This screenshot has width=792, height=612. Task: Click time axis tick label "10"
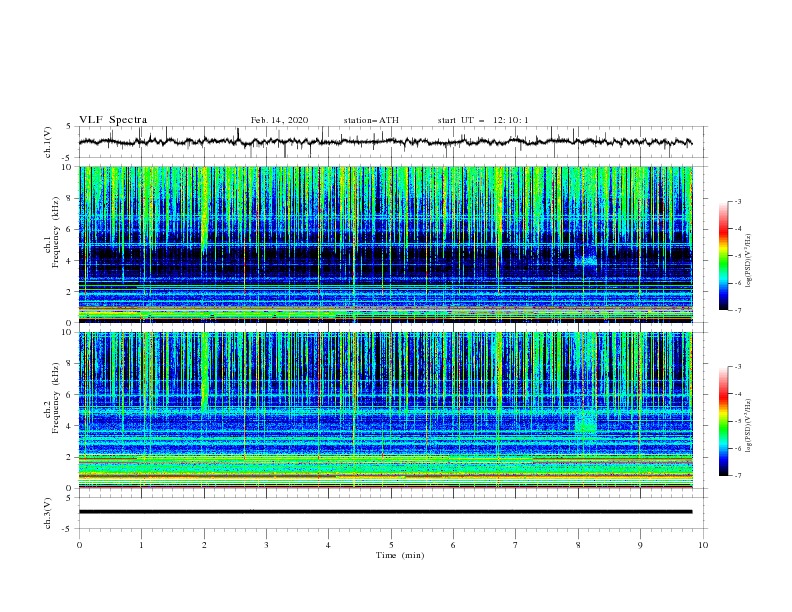tap(703, 545)
